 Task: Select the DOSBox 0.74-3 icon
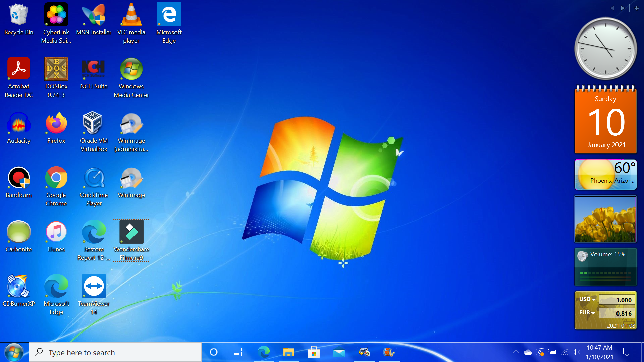coord(56,77)
